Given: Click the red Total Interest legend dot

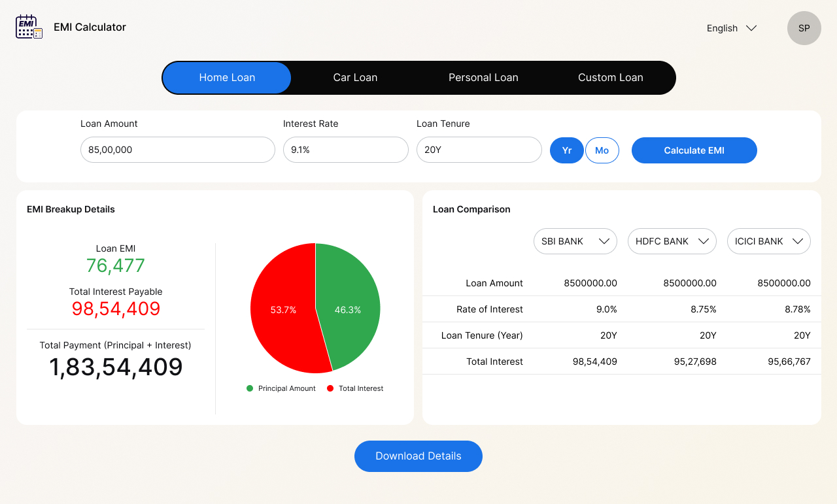Looking at the screenshot, I should pyautogui.click(x=330, y=388).
